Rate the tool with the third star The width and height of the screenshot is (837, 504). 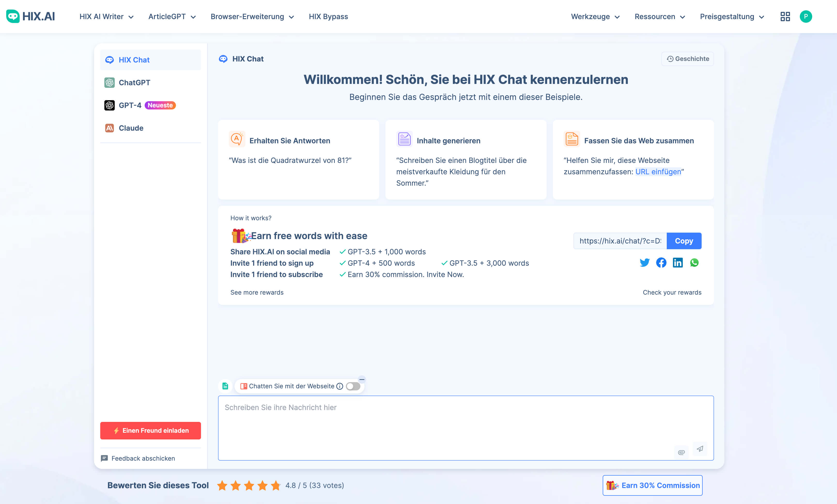249,485
